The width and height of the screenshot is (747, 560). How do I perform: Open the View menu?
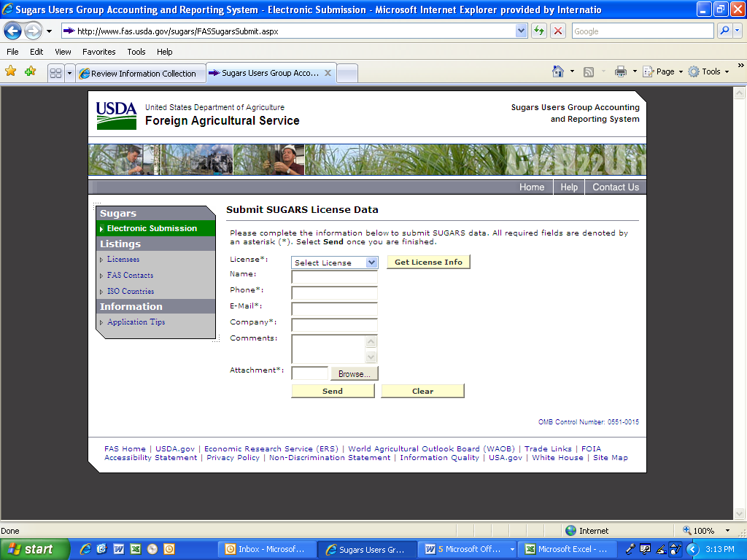(63, 52)
